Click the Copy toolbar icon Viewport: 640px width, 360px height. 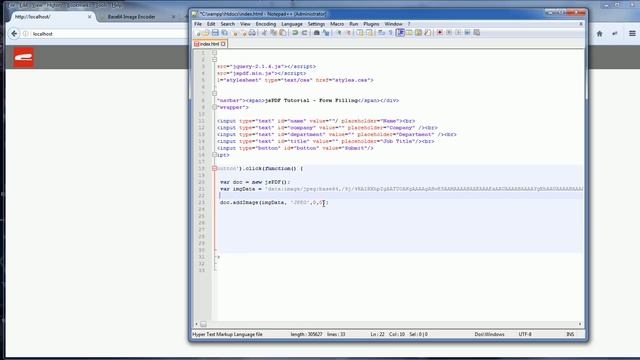pyautogui.click(x=273, y=33)
